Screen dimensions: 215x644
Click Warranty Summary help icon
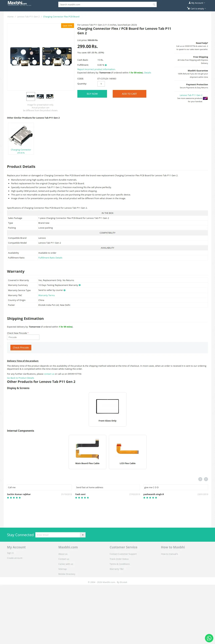80,285
